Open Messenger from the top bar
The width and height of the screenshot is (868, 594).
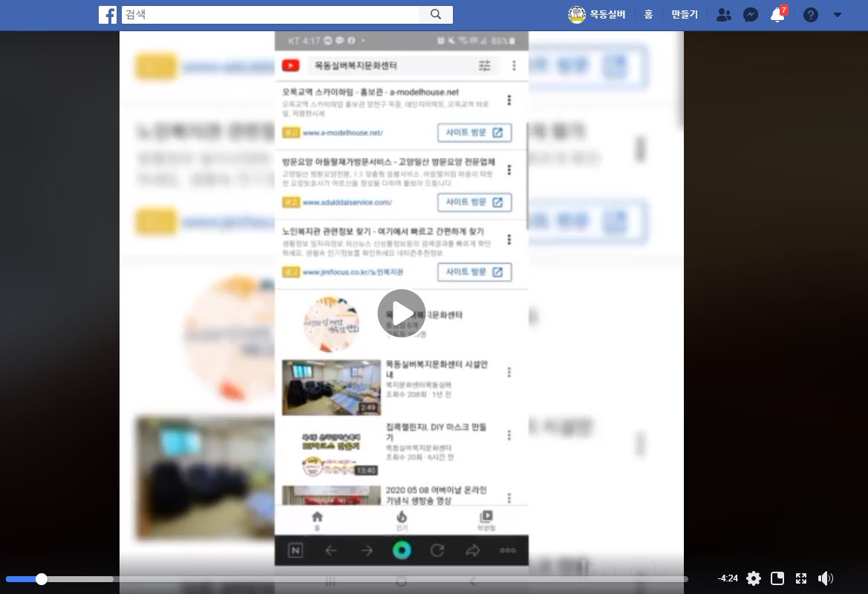pos(751,15)
